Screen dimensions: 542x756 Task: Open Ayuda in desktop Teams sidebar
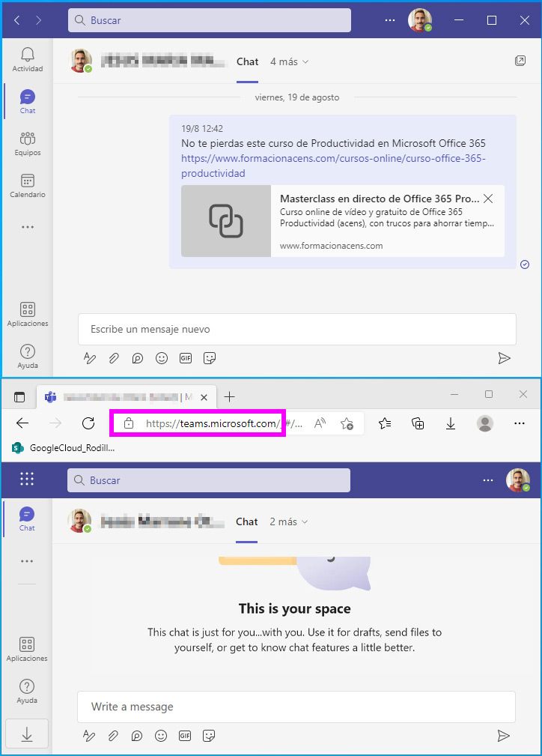(x=28, y=357)
